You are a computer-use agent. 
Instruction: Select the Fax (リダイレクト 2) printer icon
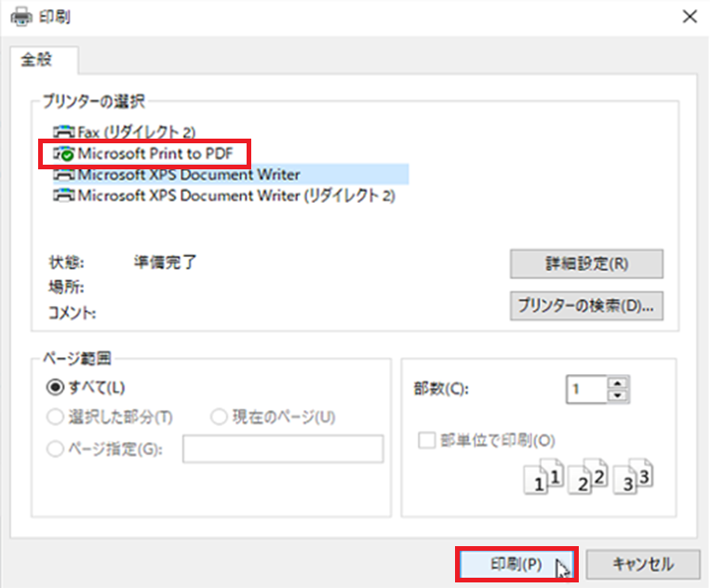coord(64,132)
